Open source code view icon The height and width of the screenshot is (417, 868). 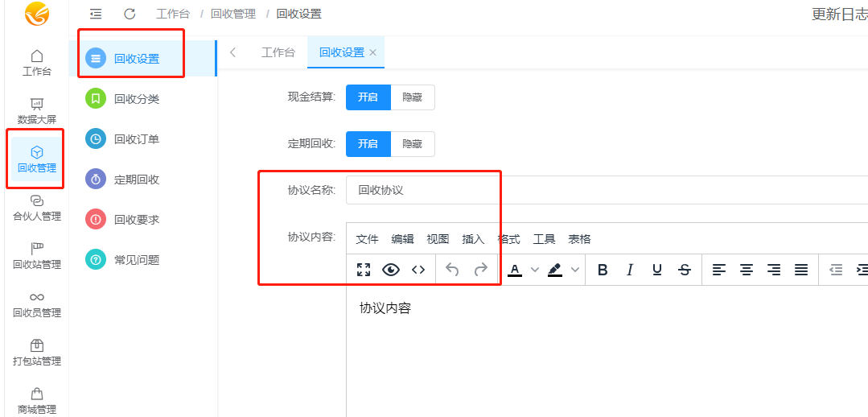tap(418, 270)
